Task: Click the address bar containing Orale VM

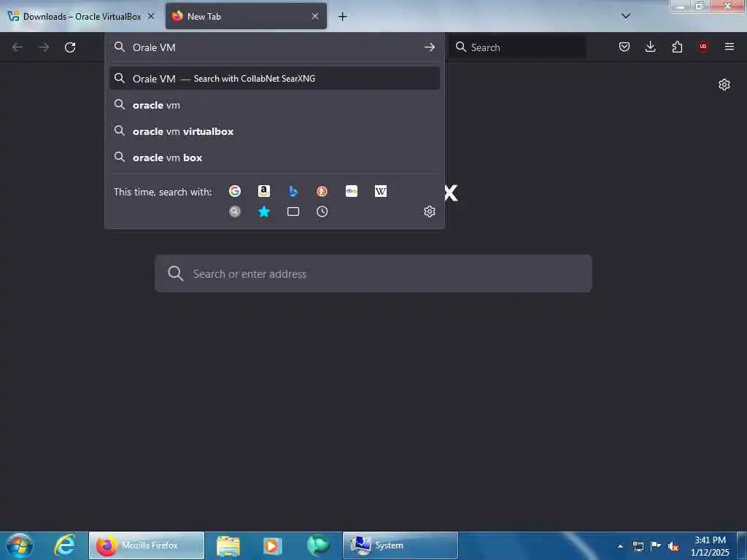Action: (x=274, y=47)
